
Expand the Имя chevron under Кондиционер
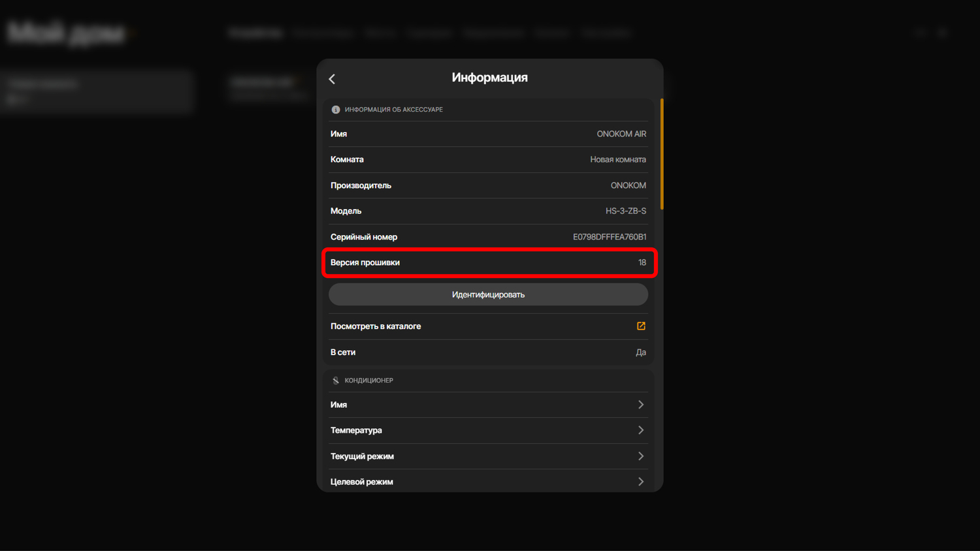tap(640, 405)
